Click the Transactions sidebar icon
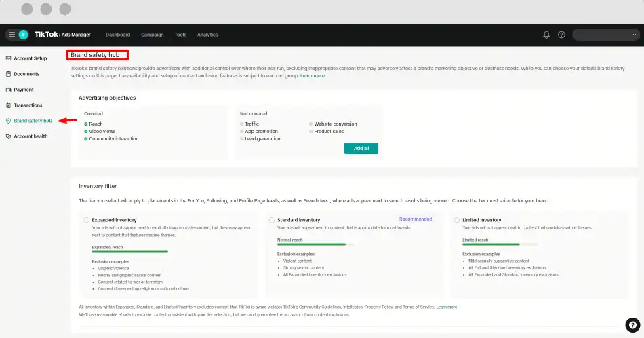This screenshot has height=338, width=644. click(8, 105)
